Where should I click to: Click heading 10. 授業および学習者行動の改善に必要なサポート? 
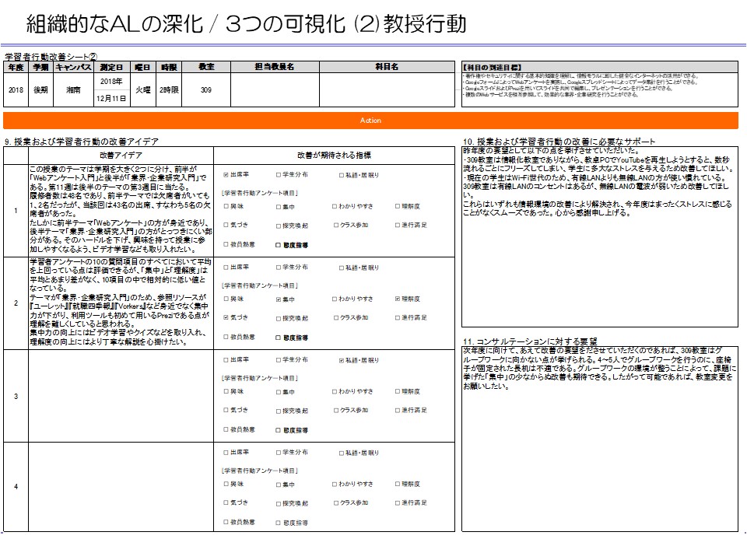pos(559,142)
